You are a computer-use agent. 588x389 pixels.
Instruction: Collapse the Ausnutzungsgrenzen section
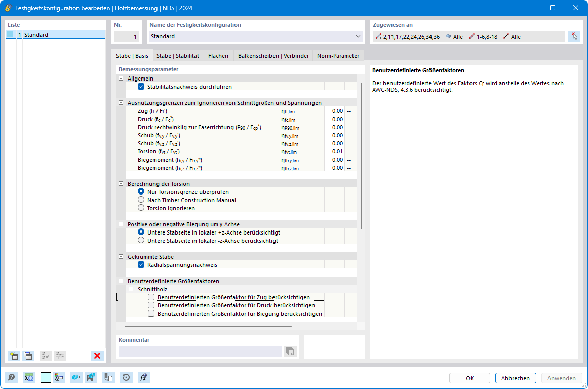pyautogui.click(x=121, y=103)
